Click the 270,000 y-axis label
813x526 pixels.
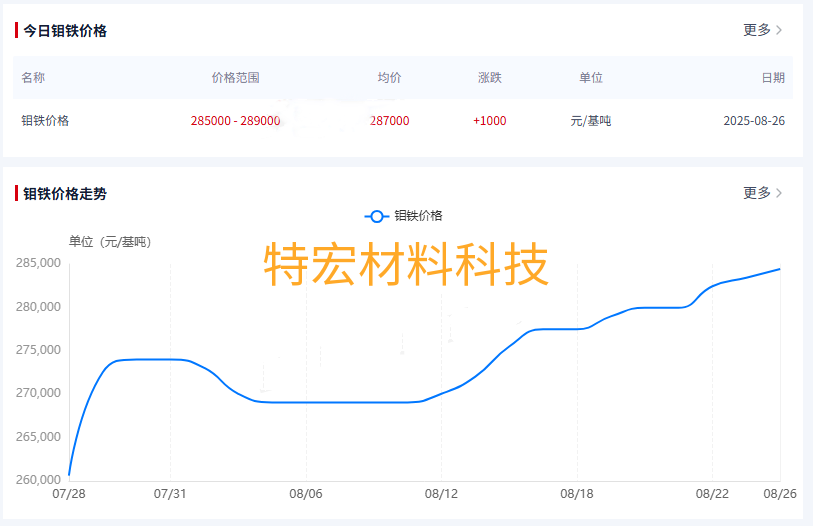(x=38, y=393)
